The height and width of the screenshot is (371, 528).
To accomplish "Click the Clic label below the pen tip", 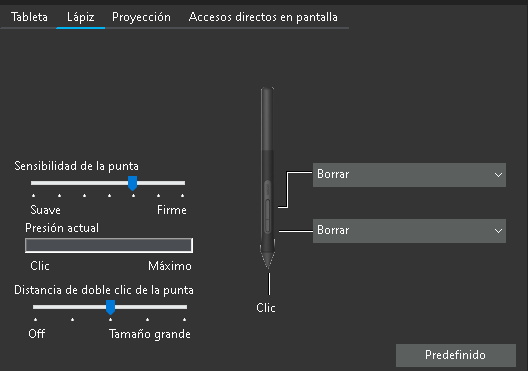I will (x=266, y=307).
